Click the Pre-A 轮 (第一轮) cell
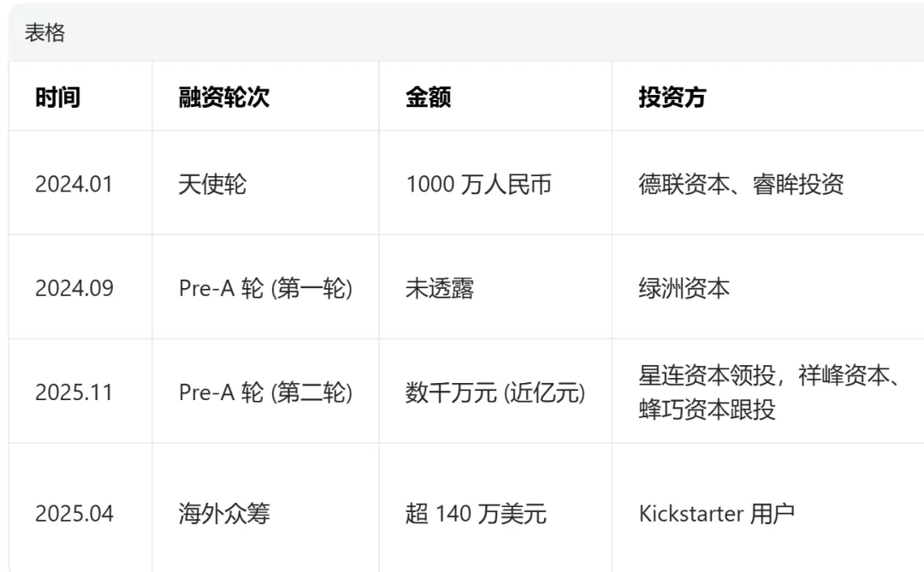The width and height of the screenshot is (924, 572). click(266, 289)
